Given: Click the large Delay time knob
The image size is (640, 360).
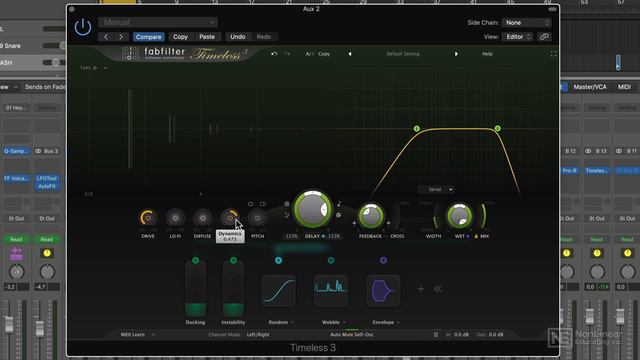Looking at the screenshot, I should (x=313, y=209).
